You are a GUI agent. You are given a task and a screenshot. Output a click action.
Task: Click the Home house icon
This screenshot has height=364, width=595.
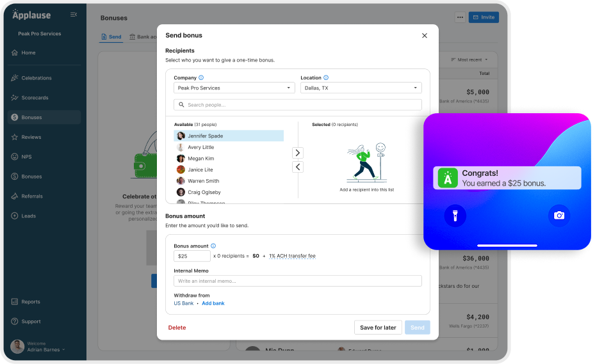coord(15,52)
